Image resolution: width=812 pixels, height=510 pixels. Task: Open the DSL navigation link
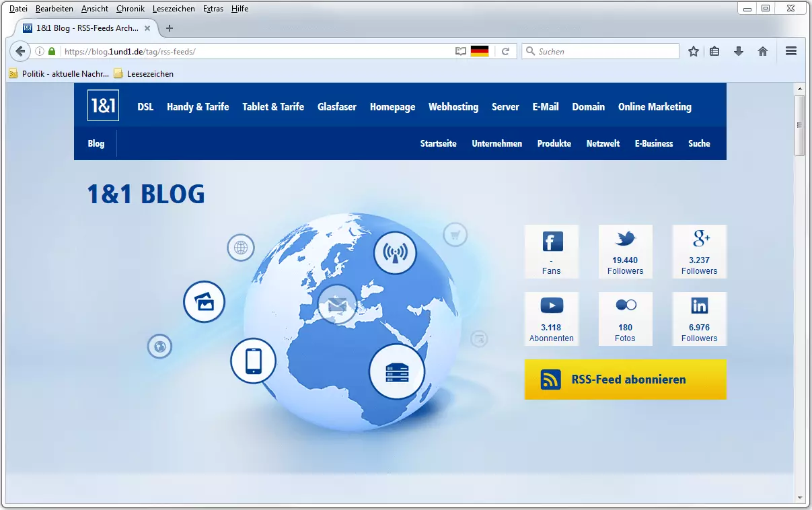pyautogui.click(x=145, y=106)
